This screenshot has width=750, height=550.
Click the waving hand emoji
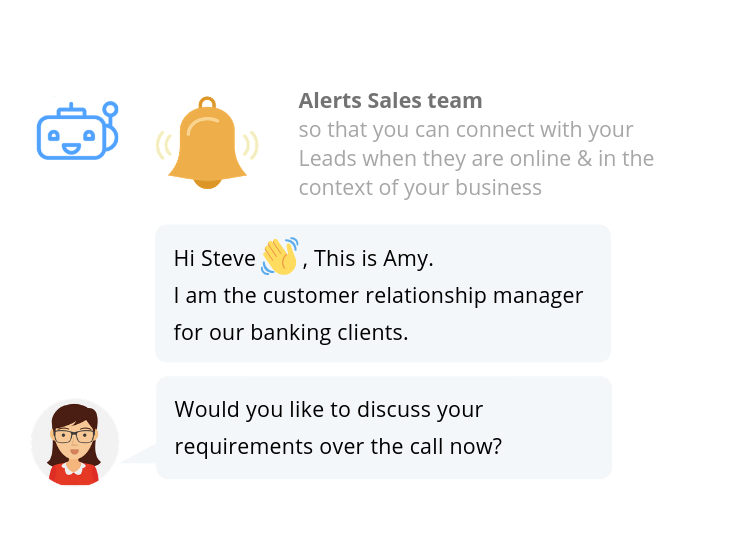click(x=280, y=257)
